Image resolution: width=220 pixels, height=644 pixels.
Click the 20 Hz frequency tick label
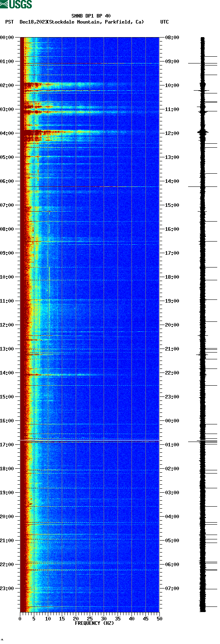tap(76, 619)
